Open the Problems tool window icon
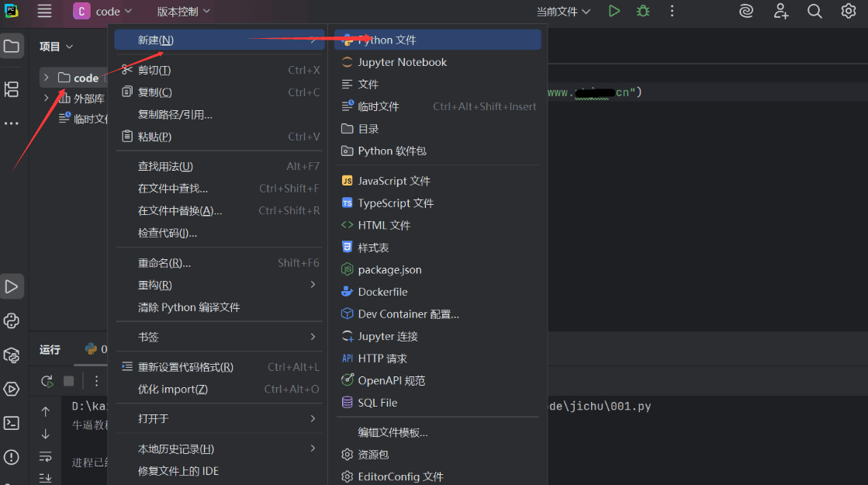Screen dimensions: 868x485 tap(12, 456)
